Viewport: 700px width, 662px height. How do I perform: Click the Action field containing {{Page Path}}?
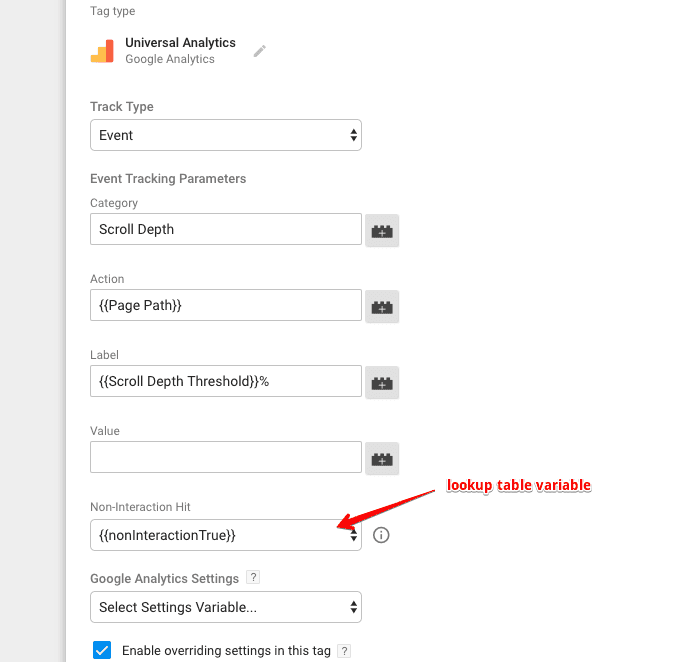[x=226, y=305]
